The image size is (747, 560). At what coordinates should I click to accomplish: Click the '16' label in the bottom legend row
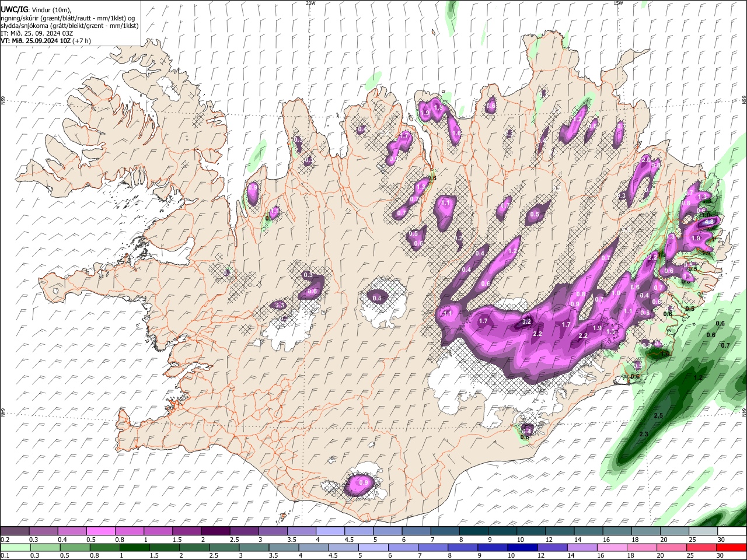(600, 555)
